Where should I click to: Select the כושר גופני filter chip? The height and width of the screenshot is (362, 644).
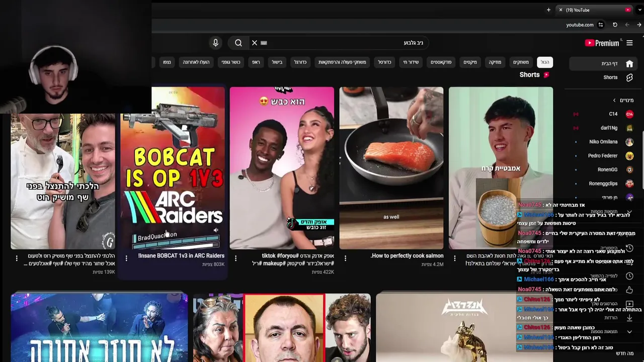click(x=231, y=62)
